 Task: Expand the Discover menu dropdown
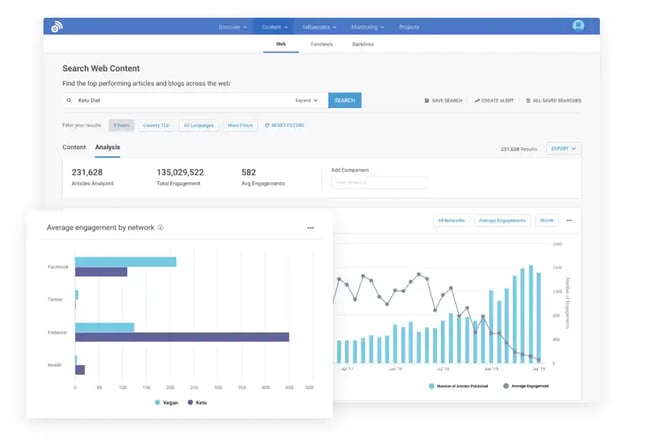(x=234, y=27)
